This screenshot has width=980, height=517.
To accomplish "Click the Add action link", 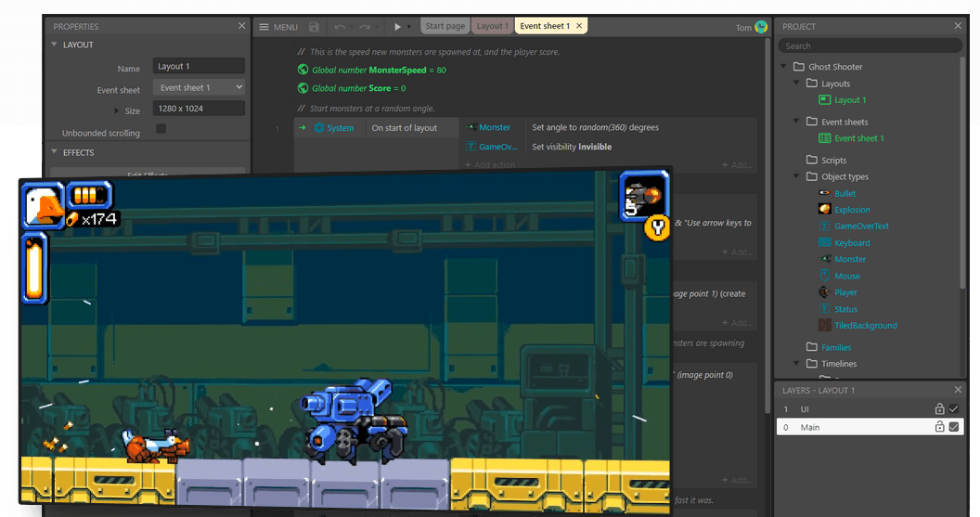I will [x=490, y=164].
